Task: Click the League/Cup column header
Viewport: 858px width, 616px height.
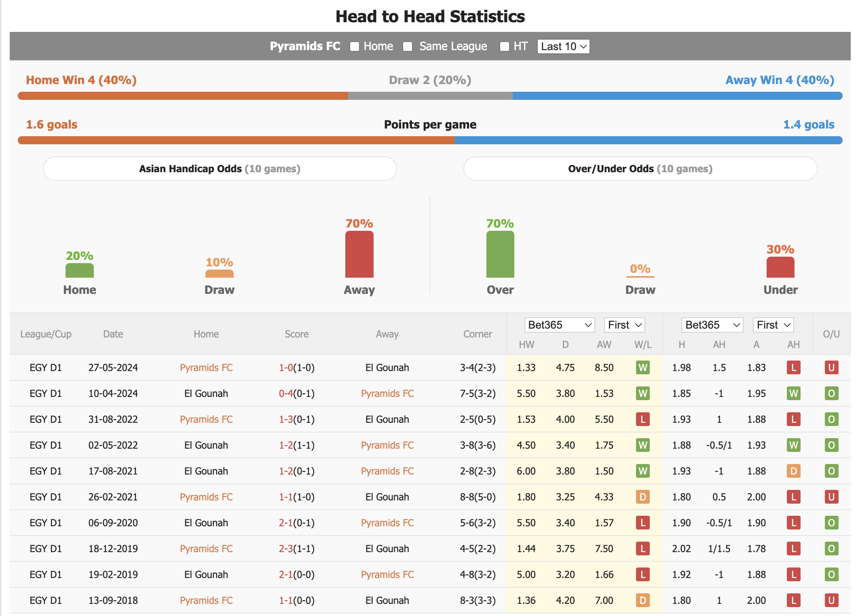Action: click(x=46, y=334)
